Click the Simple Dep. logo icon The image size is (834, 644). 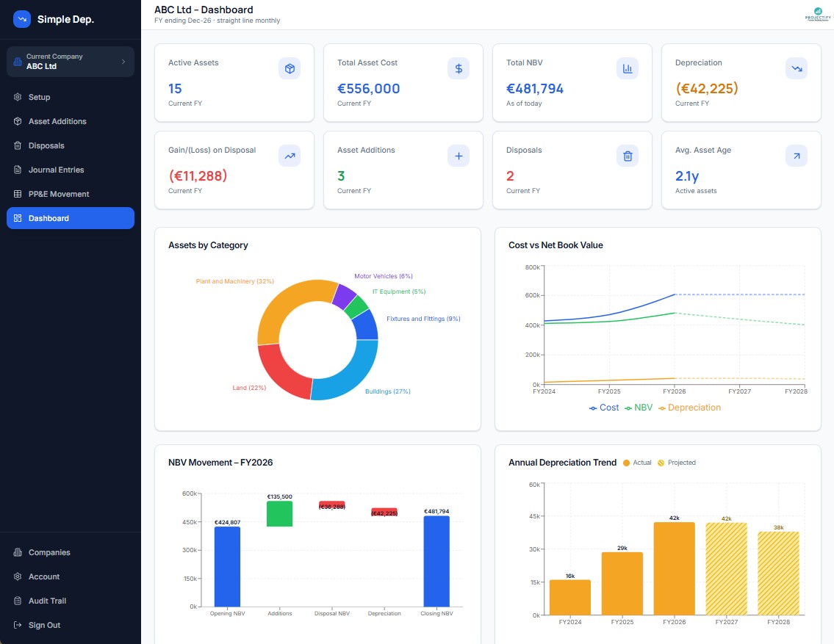pos(22,19)
